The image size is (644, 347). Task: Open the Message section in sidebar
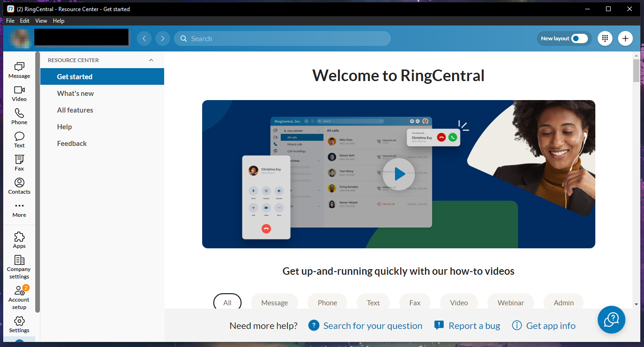click(19, 70)
